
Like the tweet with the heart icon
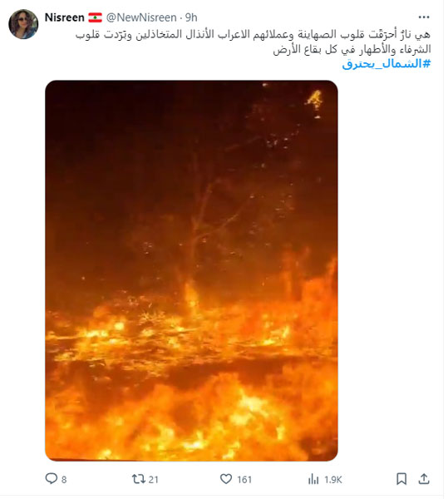click(226, 479)
